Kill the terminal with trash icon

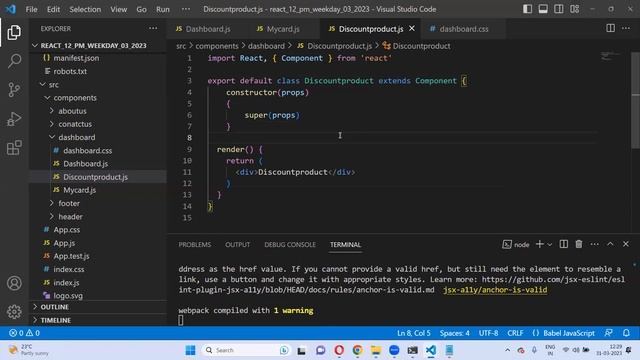pos(579,244)
